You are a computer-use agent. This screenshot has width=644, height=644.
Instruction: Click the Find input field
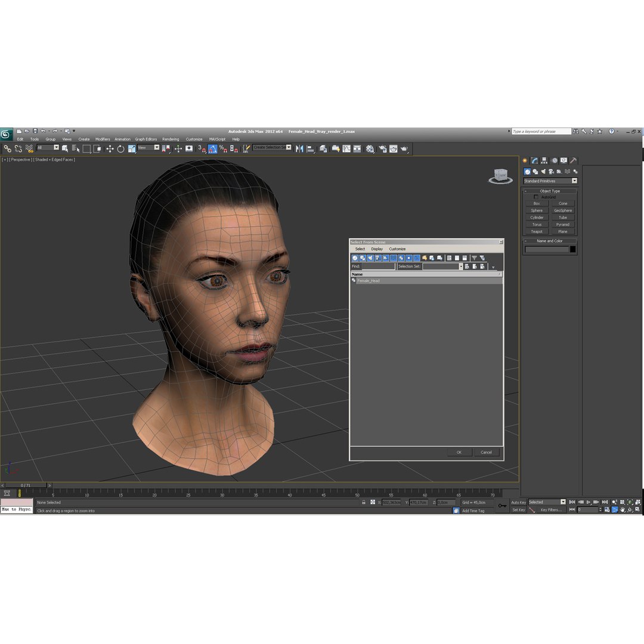(x=378, y=267)
